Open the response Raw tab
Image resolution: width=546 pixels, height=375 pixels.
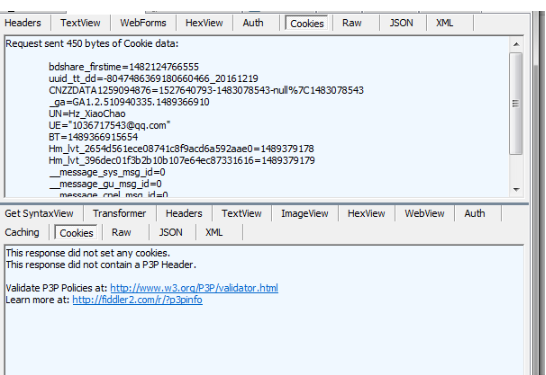pyautogui.click(x=121, y=232)
